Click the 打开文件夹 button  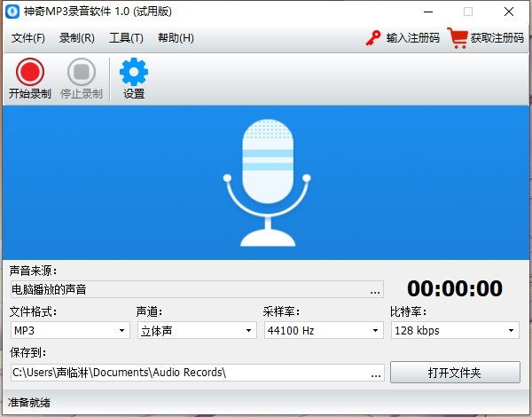[x=455, y=373]
